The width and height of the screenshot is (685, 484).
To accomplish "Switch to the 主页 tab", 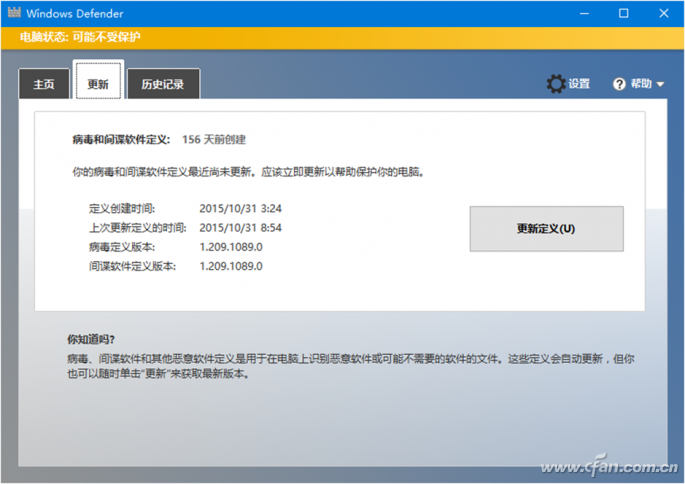I will (x=44, y=84).
